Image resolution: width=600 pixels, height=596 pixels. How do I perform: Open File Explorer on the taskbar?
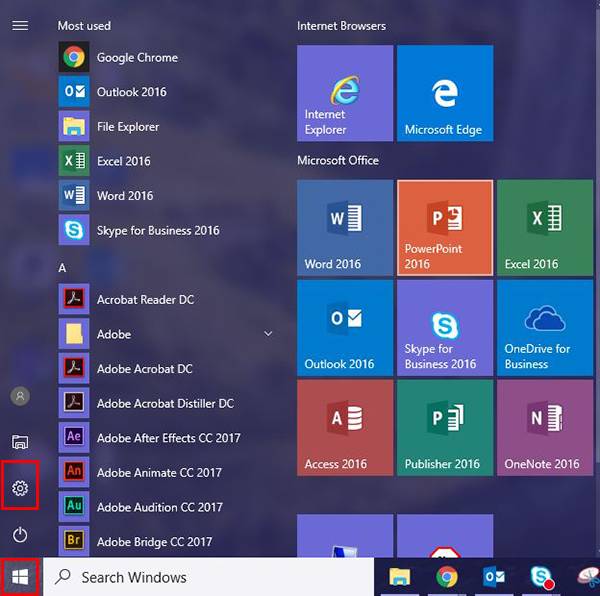coord(399,577)
